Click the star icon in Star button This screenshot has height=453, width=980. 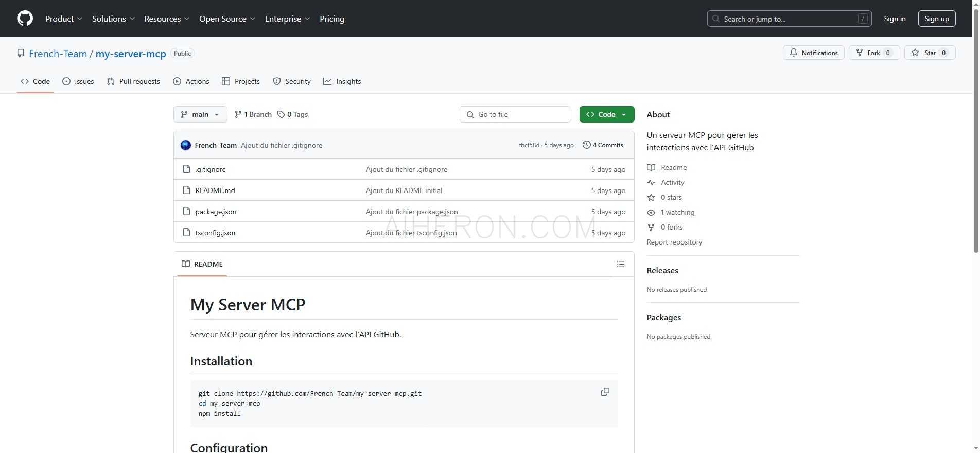(915, 53)
